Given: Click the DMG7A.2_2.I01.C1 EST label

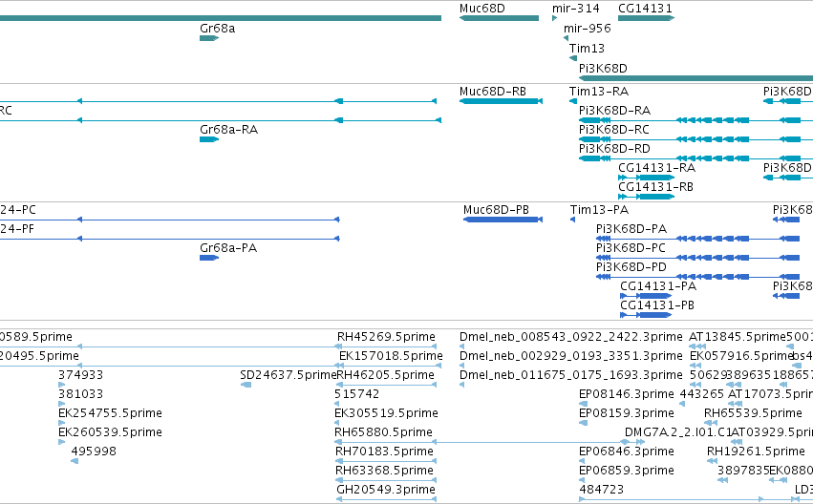Looking at the screenshot, I should (677, 432).
